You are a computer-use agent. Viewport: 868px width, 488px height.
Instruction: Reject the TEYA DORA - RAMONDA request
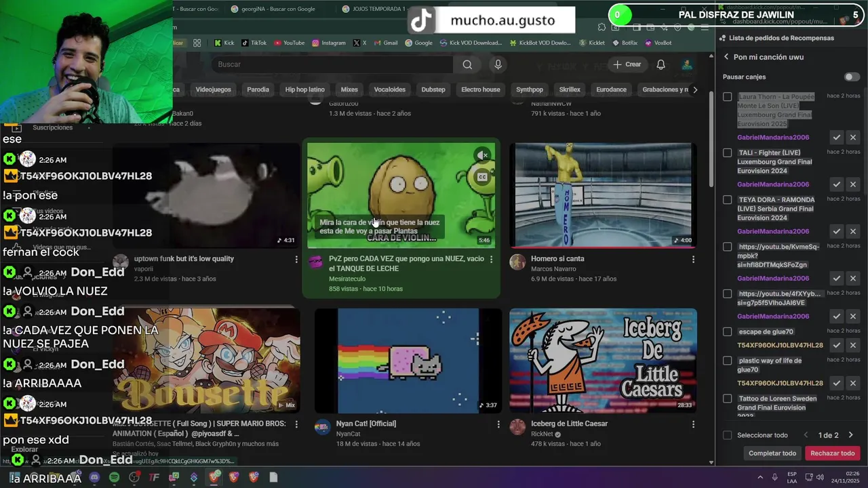853,231
